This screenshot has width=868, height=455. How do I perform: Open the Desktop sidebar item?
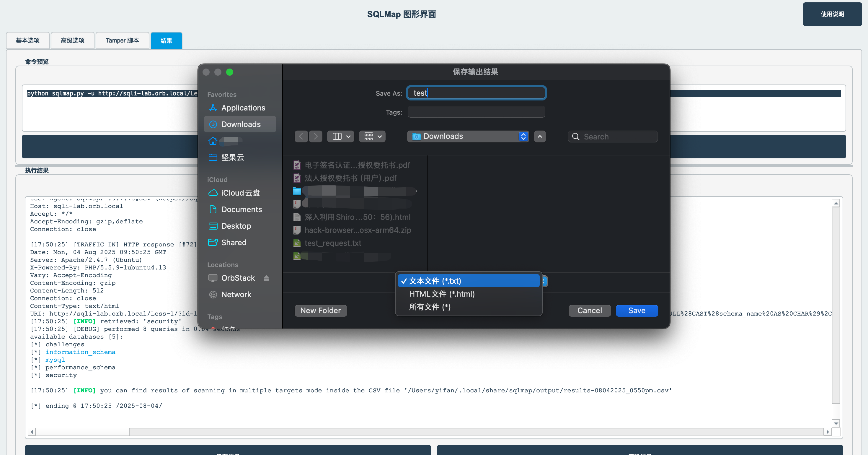236,226
